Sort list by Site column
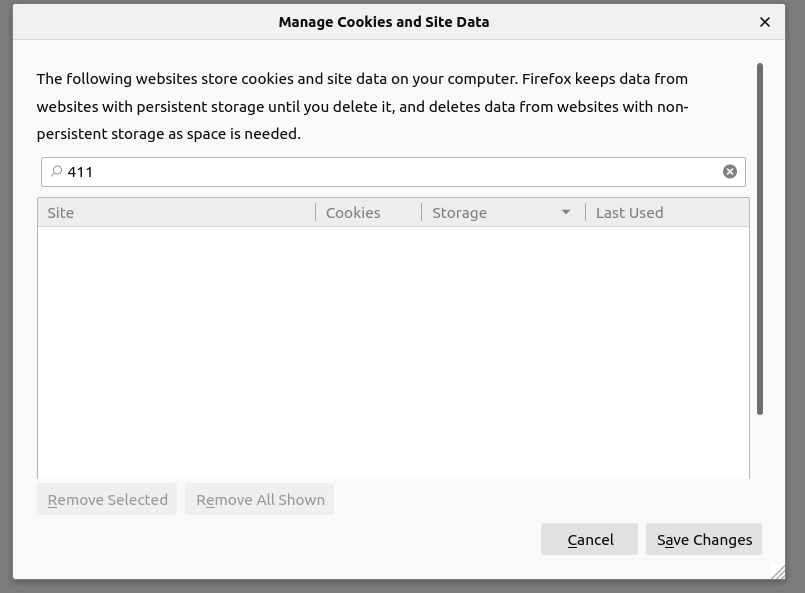The height and width of the screenshot is (593, 805). pos(175,213)
